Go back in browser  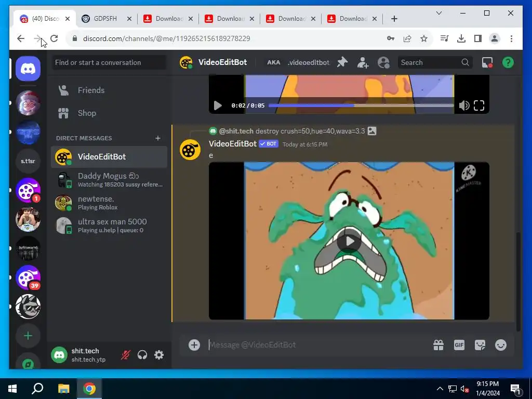21,38
